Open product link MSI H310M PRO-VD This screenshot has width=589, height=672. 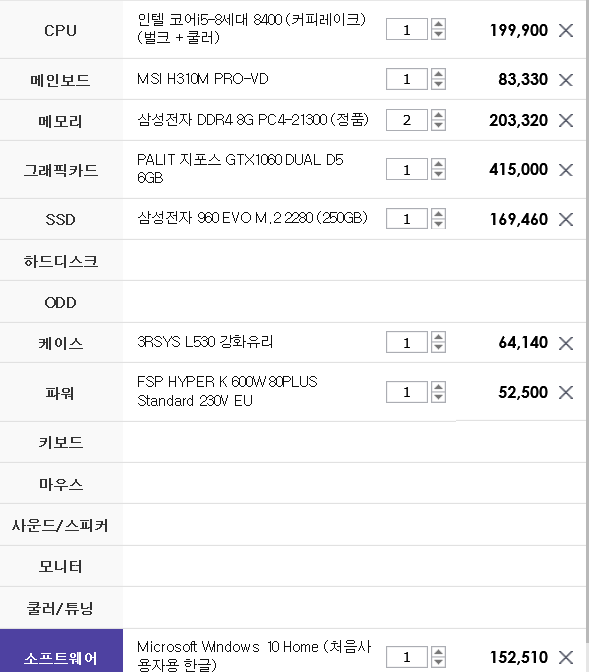coord(202,79)
